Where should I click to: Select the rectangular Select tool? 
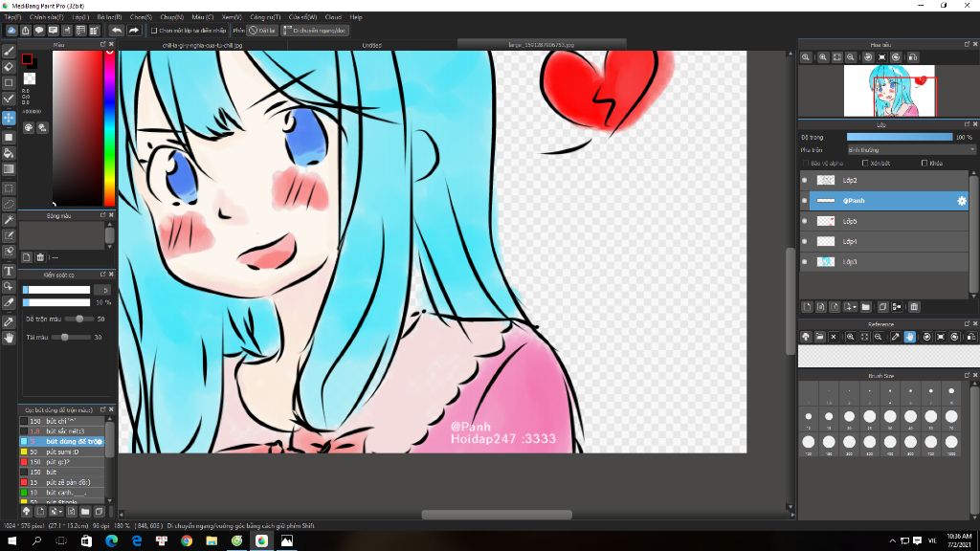click(x=9, y=188)
